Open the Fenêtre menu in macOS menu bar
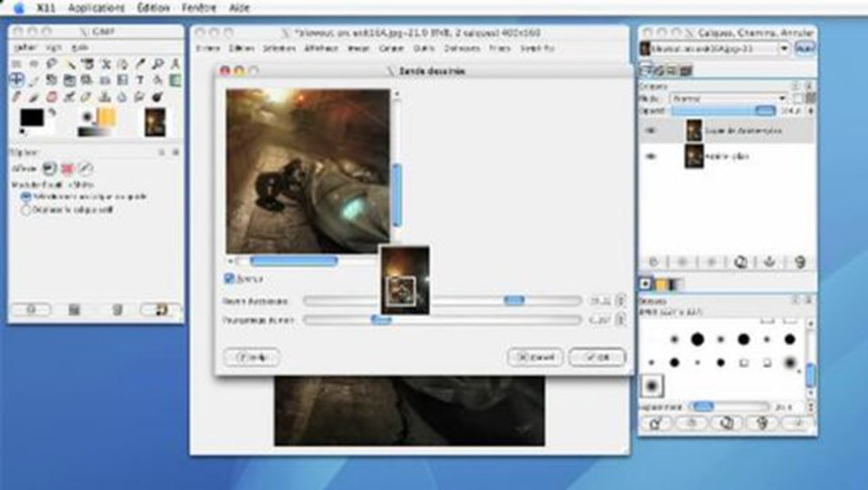The width and height of the screenshot is (868, 490). pyautogui.click(x=199, y=8)
